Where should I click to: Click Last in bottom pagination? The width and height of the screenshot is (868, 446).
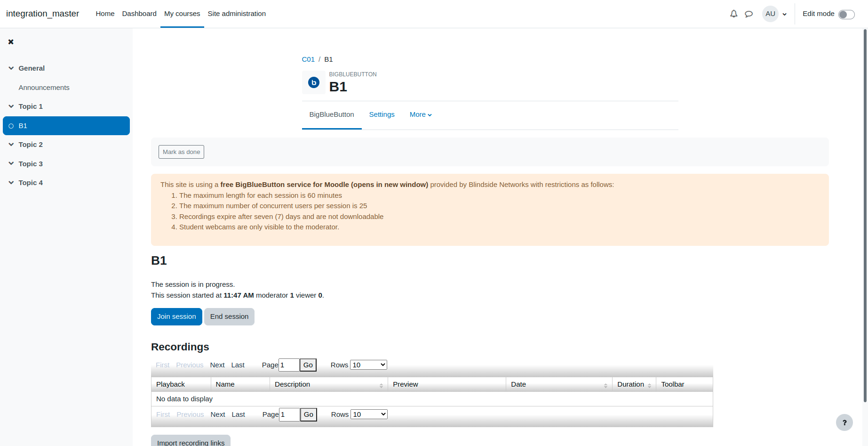(239, 414)
